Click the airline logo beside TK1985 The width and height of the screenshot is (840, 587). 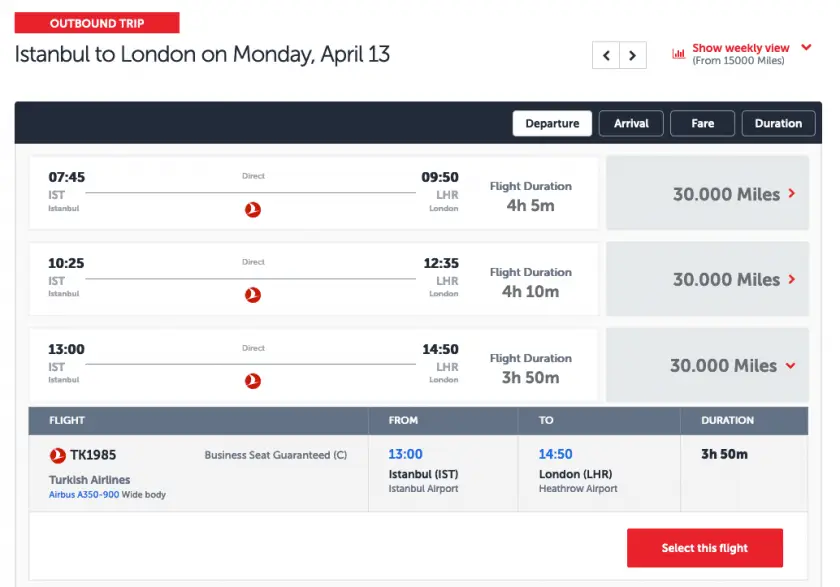click(x=58, y=456)
